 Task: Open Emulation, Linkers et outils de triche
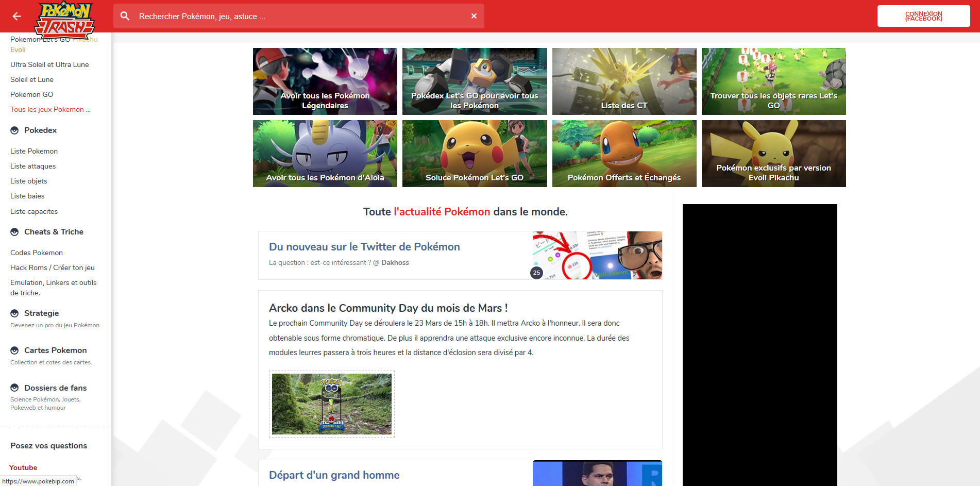[54, 288]
